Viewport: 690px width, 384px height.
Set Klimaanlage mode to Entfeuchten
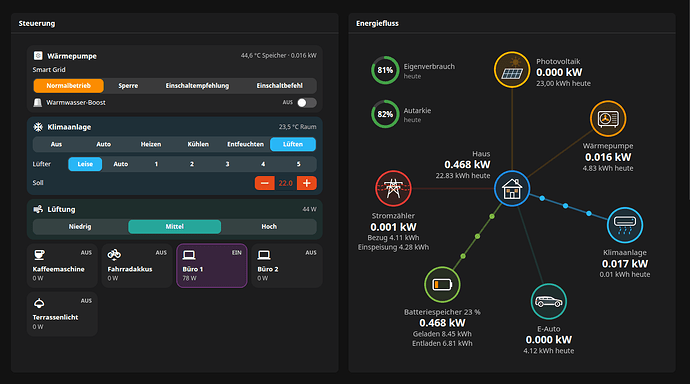[246, 144]
